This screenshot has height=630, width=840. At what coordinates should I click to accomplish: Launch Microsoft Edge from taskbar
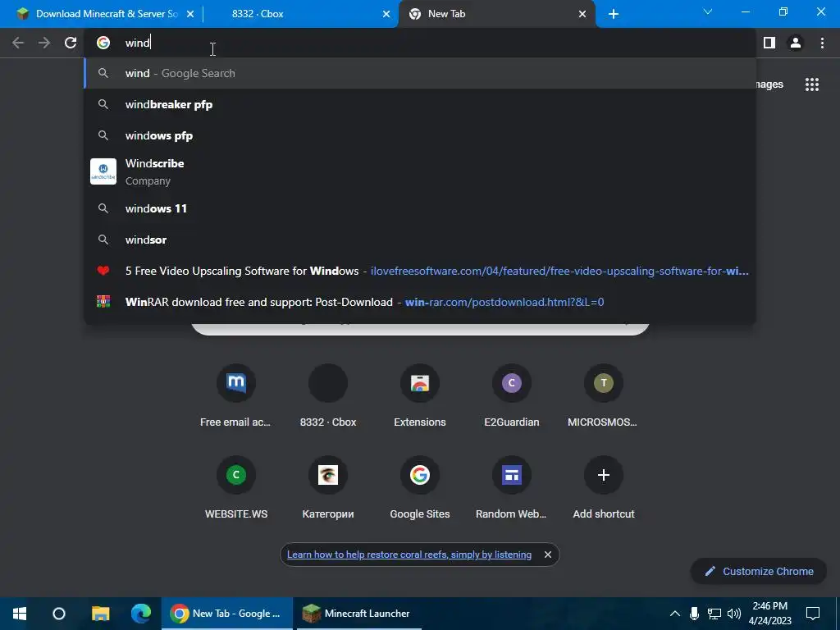[x=141, y=614]
